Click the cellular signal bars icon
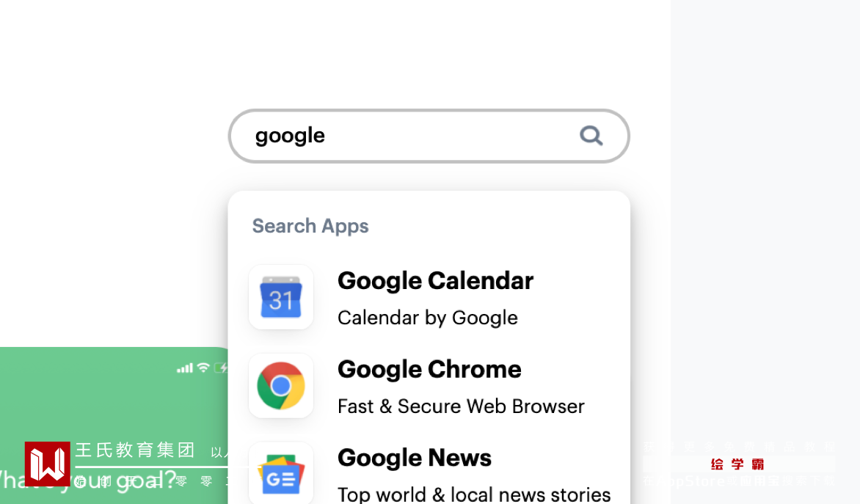The image size is (860, 504). coord(185,368)
